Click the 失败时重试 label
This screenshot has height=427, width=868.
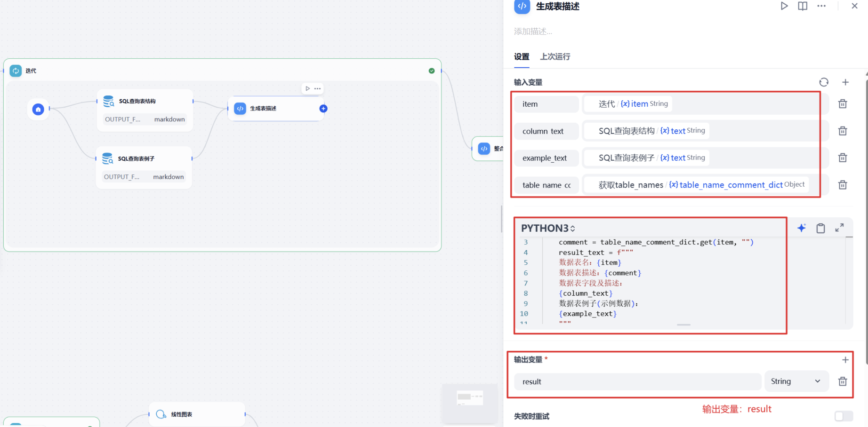531,416
